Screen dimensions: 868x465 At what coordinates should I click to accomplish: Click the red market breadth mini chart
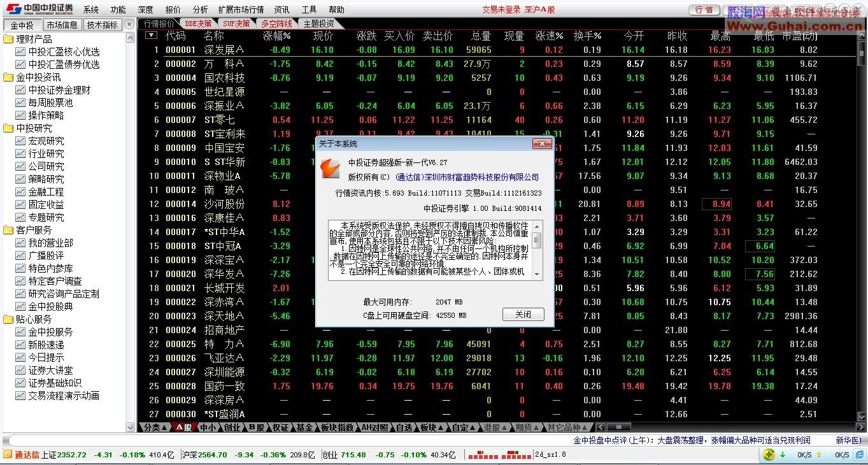tap(499, 455)
